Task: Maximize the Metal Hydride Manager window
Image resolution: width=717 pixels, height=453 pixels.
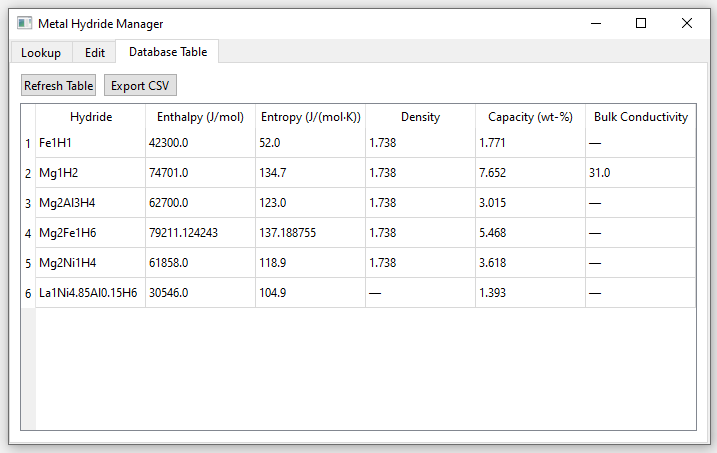Action: (641, 23)
